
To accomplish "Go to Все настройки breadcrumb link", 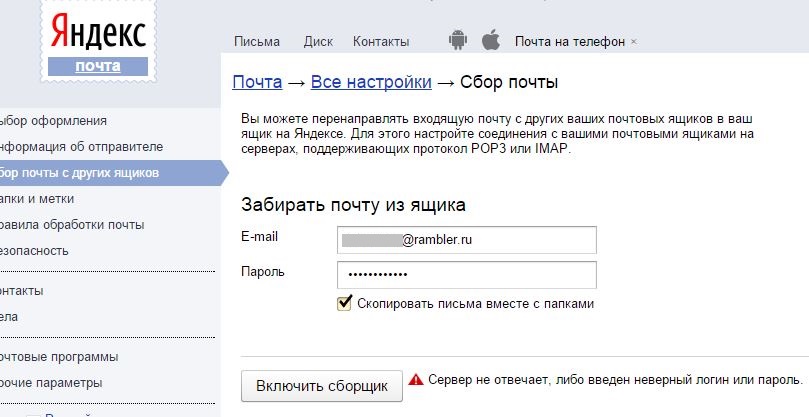I will (371, 82).
